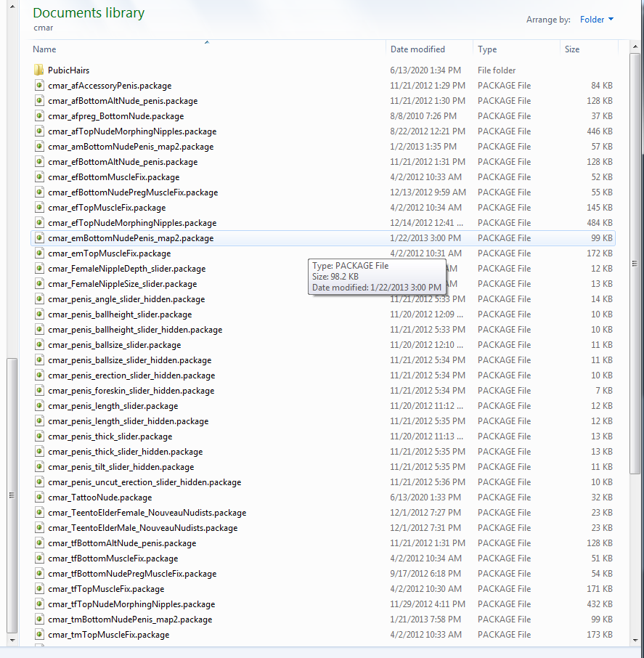Click icon of cmar_penis_ballheight_slider.package
This screenshot has width=644, height=658.
(39, 314)
